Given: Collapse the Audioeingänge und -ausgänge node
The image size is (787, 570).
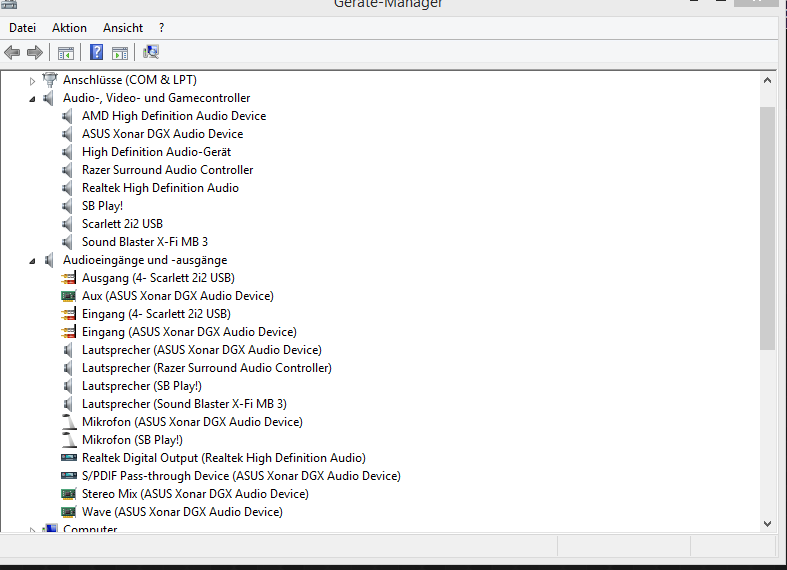Looking at the screenshot, I should pyautogui.click(x=32, y=261).
